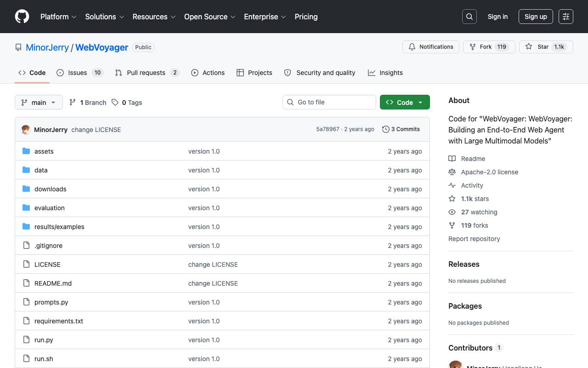Open the WebVoyager repository name link

coord(102,47)
